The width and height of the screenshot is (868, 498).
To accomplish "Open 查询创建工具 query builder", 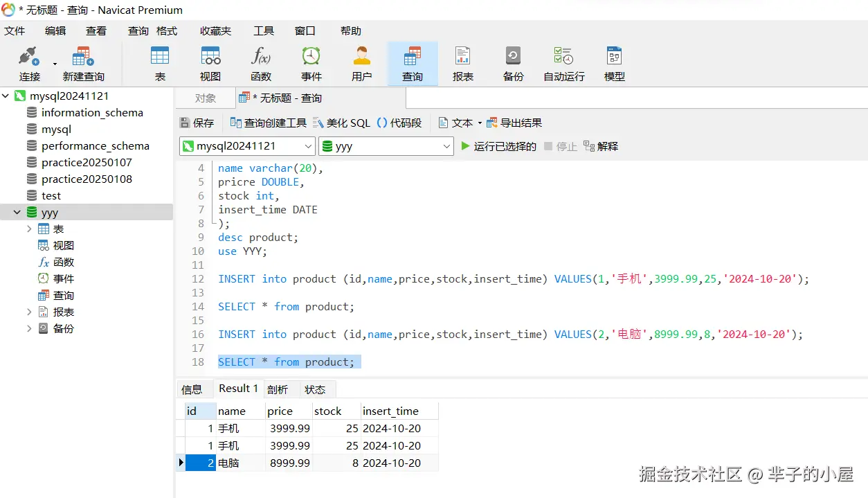I will coord(269,123).
